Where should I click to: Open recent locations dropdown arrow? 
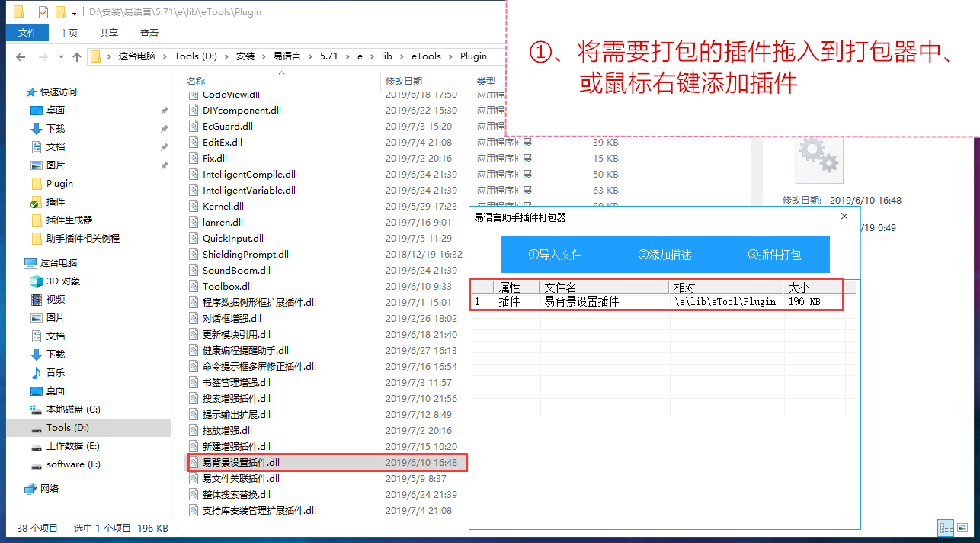click(60, 56)
